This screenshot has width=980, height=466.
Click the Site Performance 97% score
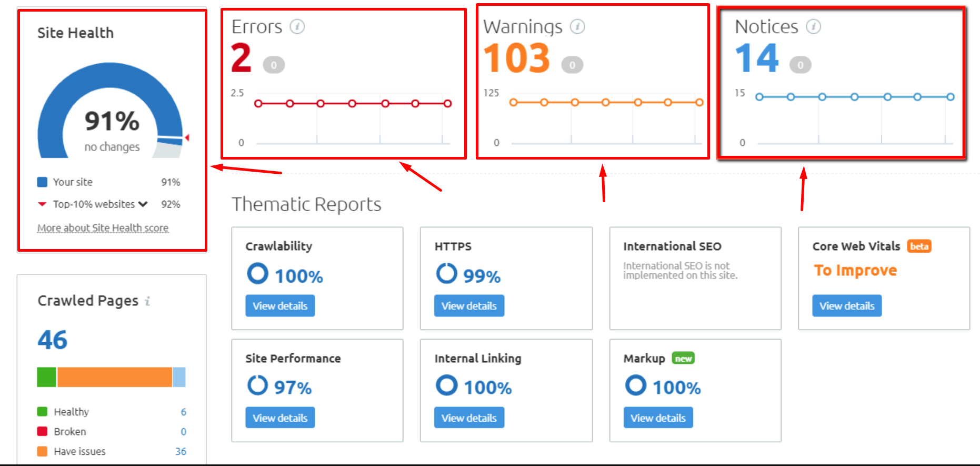tap(293, 388)
